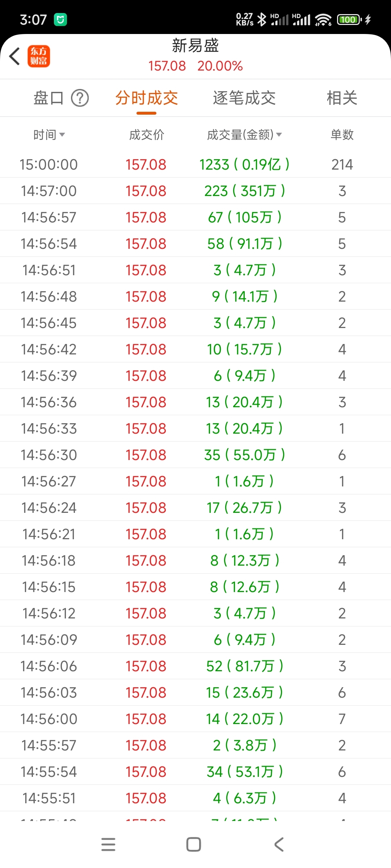Screen dimensions: 391x868
Task: Expand the 成交量(金额) dropdown arrow
Action: pos(279,135)
